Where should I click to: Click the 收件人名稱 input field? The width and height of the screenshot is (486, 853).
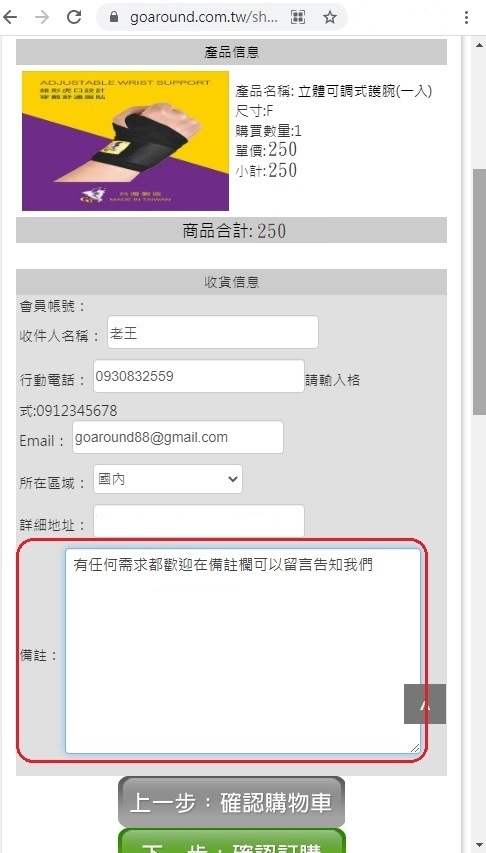[213, 332]
